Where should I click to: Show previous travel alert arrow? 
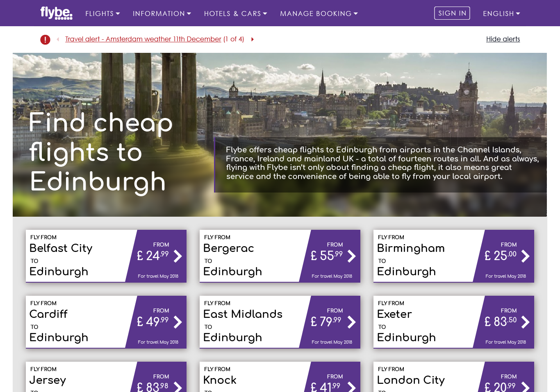58,39
